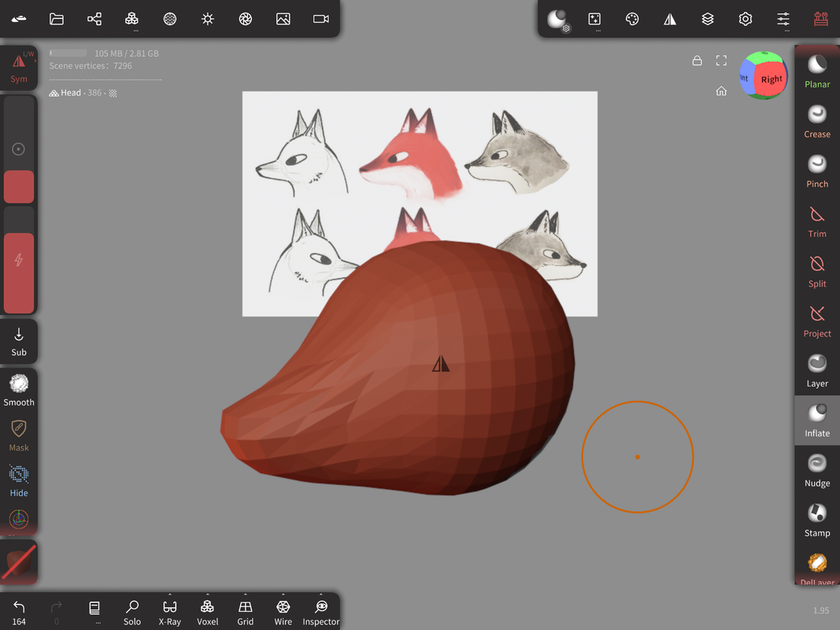Screen dimensions: 840x630
Task: Open the scene hierarchy graph icon
Action: (94, 19)
